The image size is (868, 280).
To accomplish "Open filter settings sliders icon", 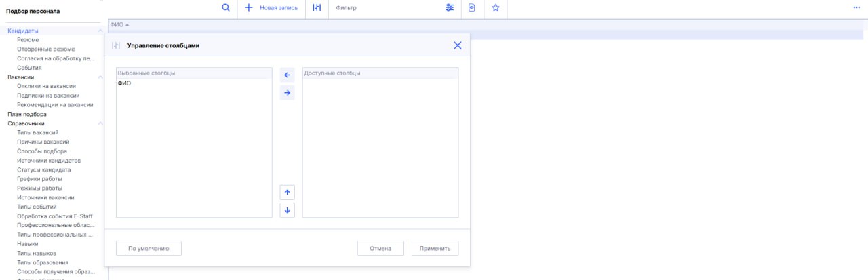I will [x=450, y=7].
